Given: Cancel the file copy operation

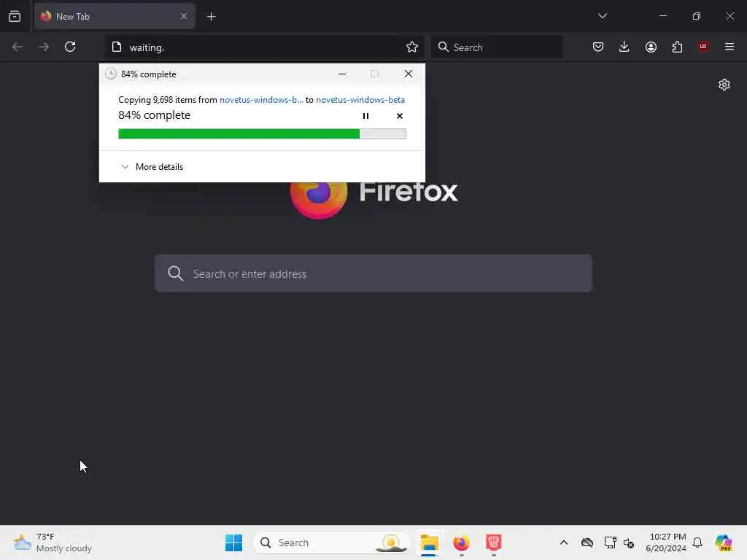Looking at the screenshot, I should [400, 116].
